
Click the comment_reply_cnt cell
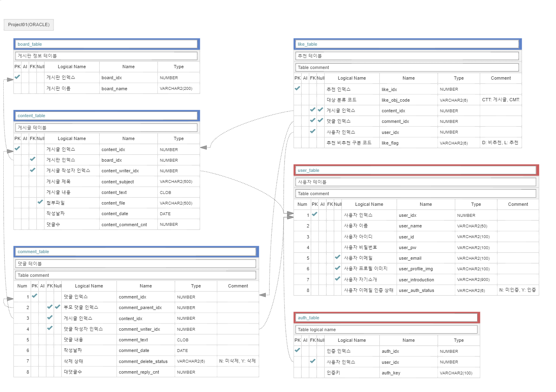click(x=146, y=372)
